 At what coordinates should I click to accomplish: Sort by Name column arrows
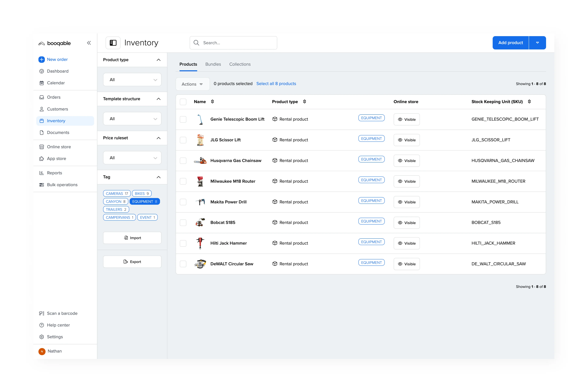pyautogui.click(x=212, y=102)
